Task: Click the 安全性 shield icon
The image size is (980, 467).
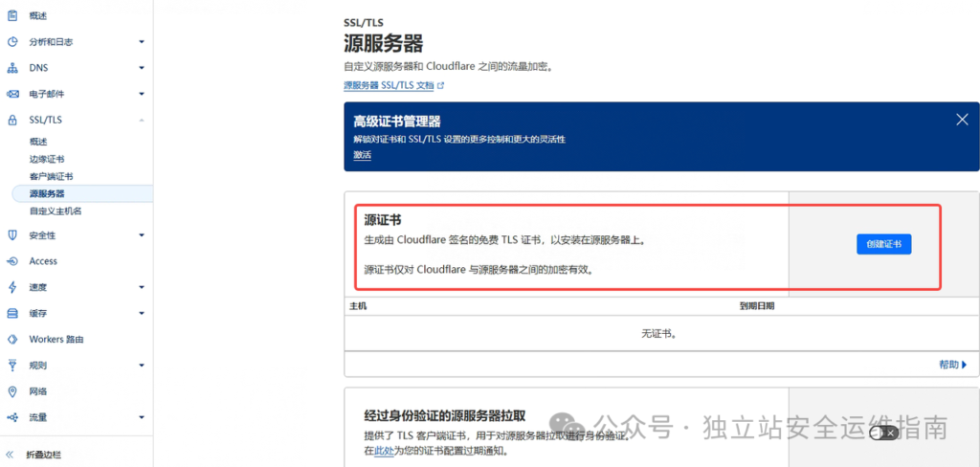Action: [11, 235]
